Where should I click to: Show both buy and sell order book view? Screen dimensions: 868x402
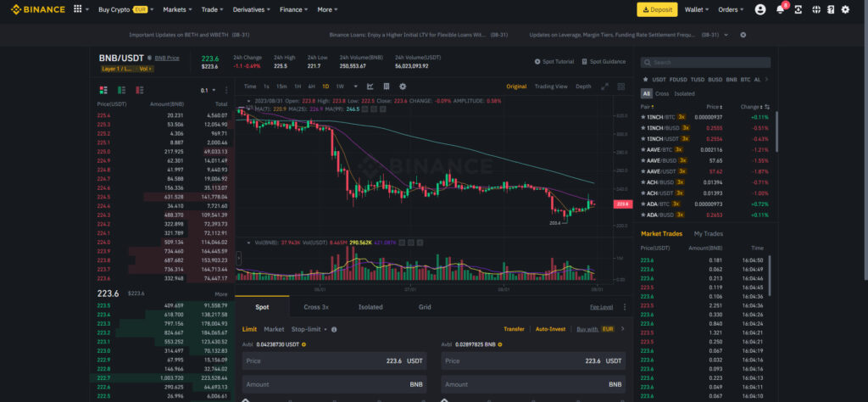[x=103, y=90]
